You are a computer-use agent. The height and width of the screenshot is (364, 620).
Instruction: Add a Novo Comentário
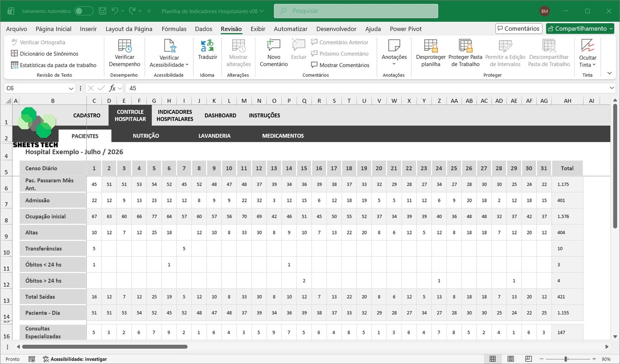pos(274,46)
